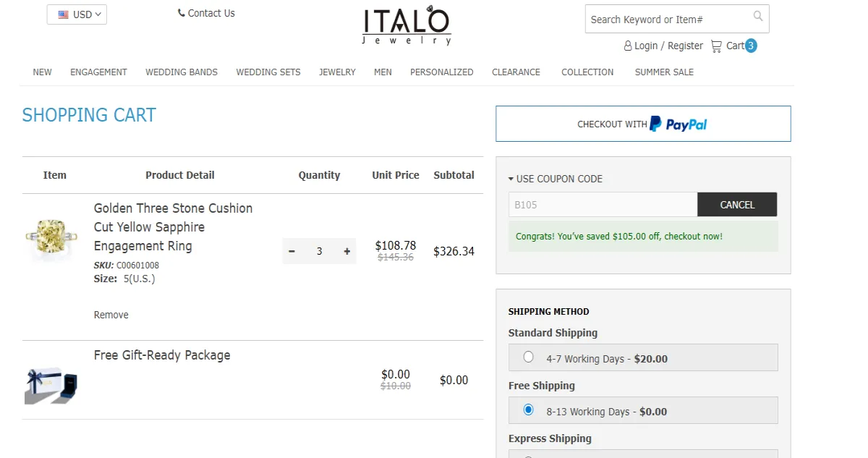This screenshot has width=868, height=458.
Task: Open the shopping cart icon
Action: 716,46
